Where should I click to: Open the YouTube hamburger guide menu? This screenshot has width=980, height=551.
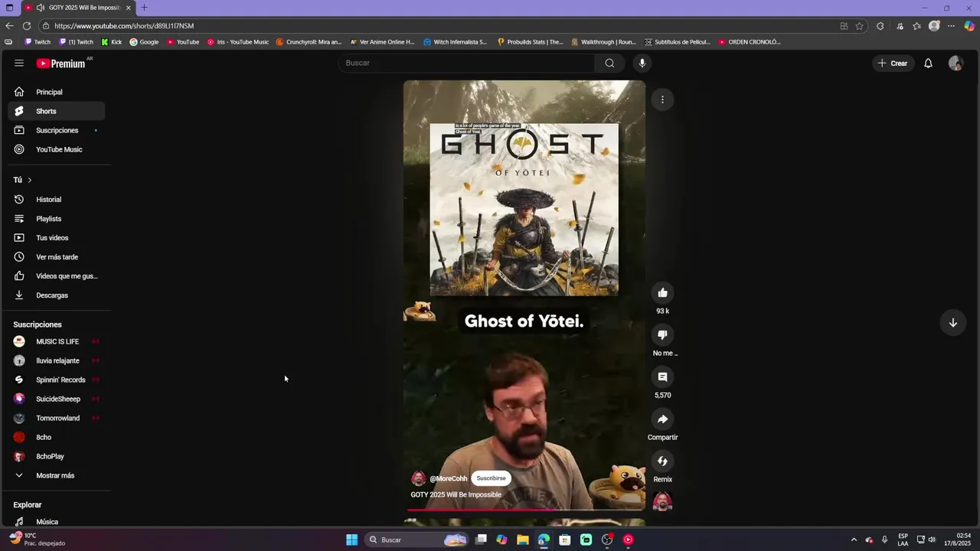[x=19, y=64]
